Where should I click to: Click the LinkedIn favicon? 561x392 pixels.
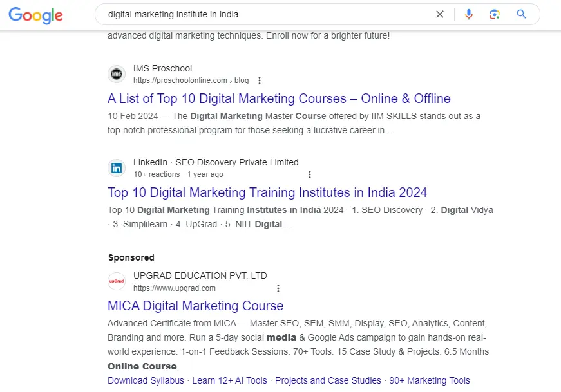(x=117, y=167)
